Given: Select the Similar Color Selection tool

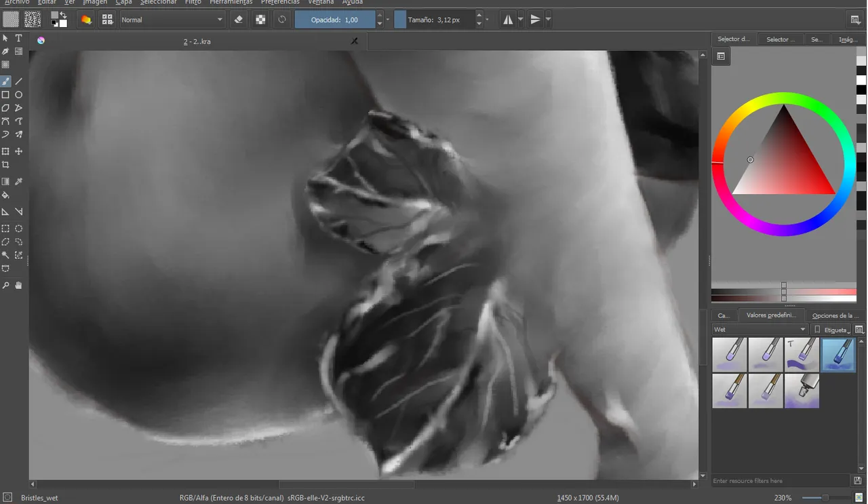Looking at the screenshot, I should 19,255.
